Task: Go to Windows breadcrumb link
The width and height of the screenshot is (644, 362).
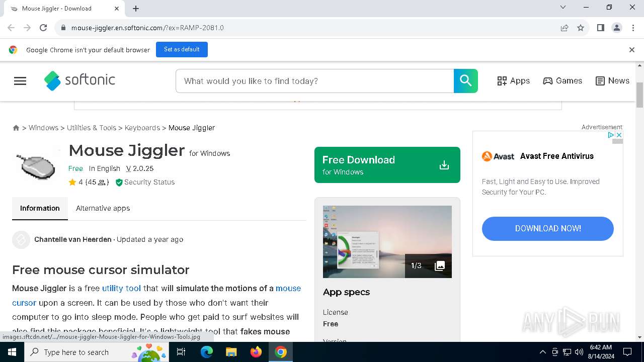Action: click(x=43, y=128)
